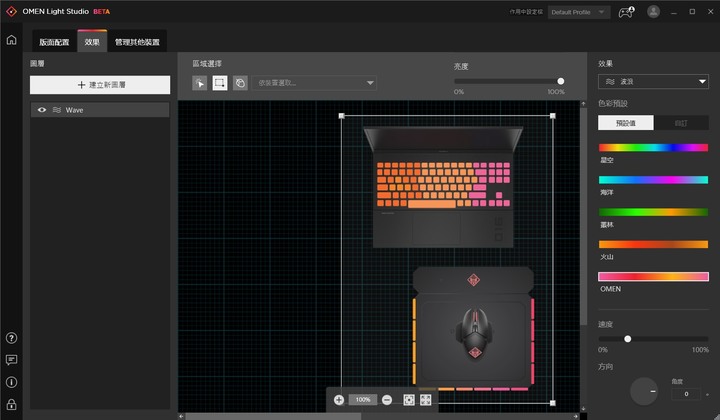
Task: Open the feedback chat icon
Action: pyautogui.click(x=11, y=360)
